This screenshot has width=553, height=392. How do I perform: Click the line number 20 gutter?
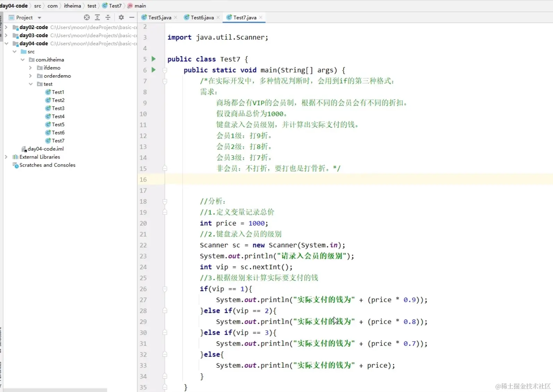point(143,223)
